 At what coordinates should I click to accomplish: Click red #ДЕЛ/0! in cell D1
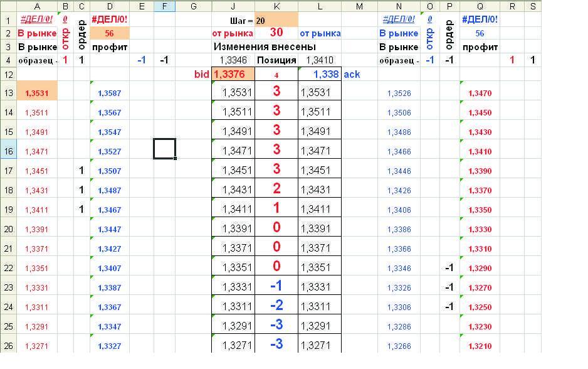click(x=110, y=19)
